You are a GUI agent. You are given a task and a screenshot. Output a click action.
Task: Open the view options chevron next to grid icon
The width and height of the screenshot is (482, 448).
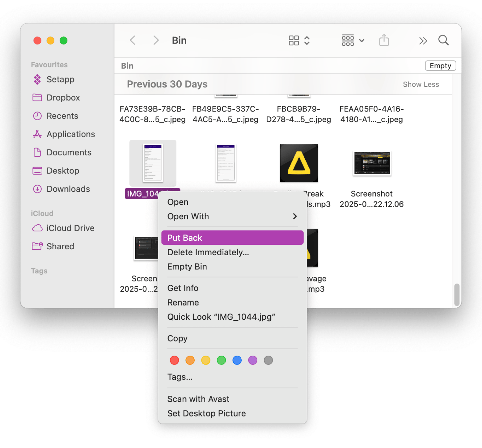307,40
